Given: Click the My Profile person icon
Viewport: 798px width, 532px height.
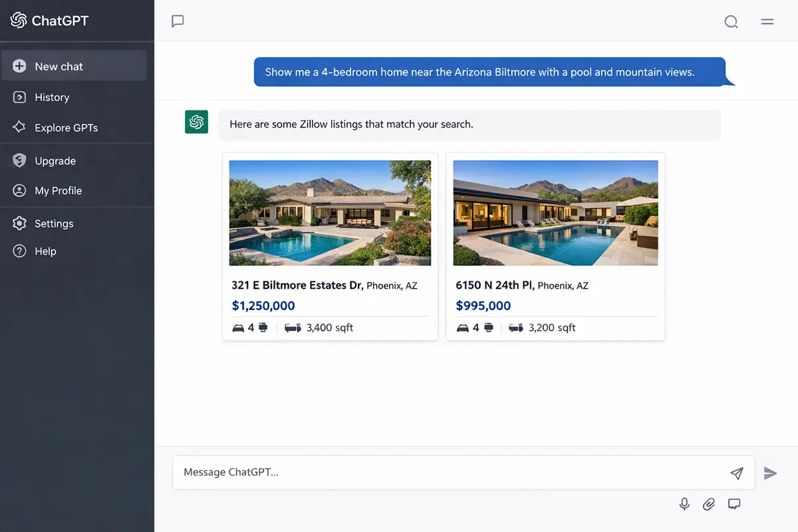Looking at the screenshot, I should (x=19, y=191).
